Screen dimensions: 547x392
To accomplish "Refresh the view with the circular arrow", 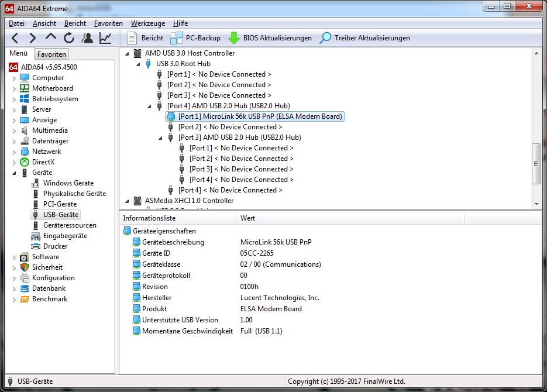I will [x=69, y=37].
